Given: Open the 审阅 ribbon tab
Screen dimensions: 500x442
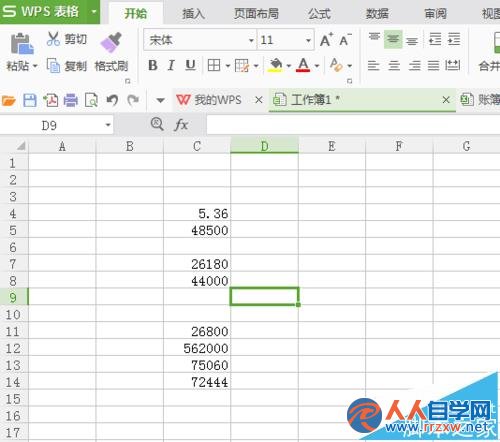Looking at the screenshot, I should click(x=435, y=13).
